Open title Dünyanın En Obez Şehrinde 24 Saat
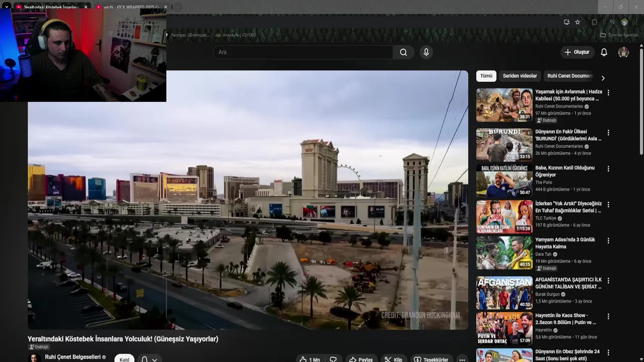Image resolution: width=644 pixels, height=362 pixels. tap(568, 355)
